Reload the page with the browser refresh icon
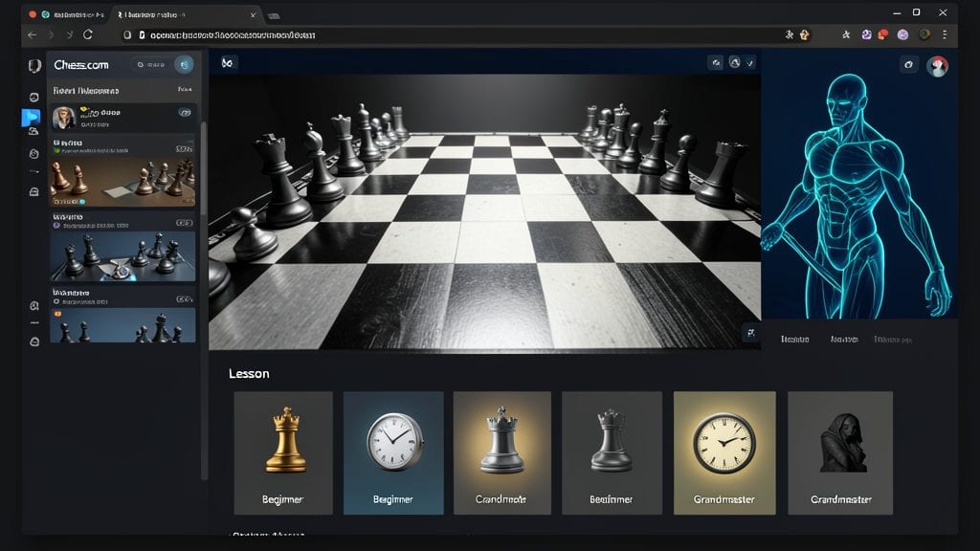This screenshot has height=551, width=980. 88,35
